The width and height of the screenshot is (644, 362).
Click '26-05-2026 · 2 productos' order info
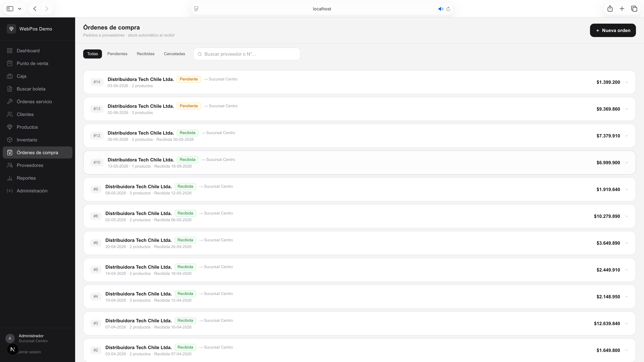pos(130,139)
